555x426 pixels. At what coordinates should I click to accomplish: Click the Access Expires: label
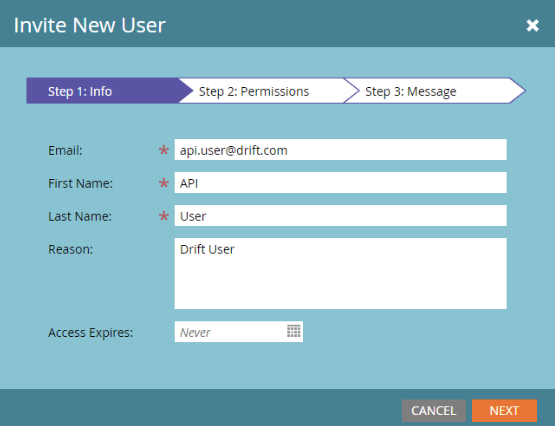click(91, 333)
